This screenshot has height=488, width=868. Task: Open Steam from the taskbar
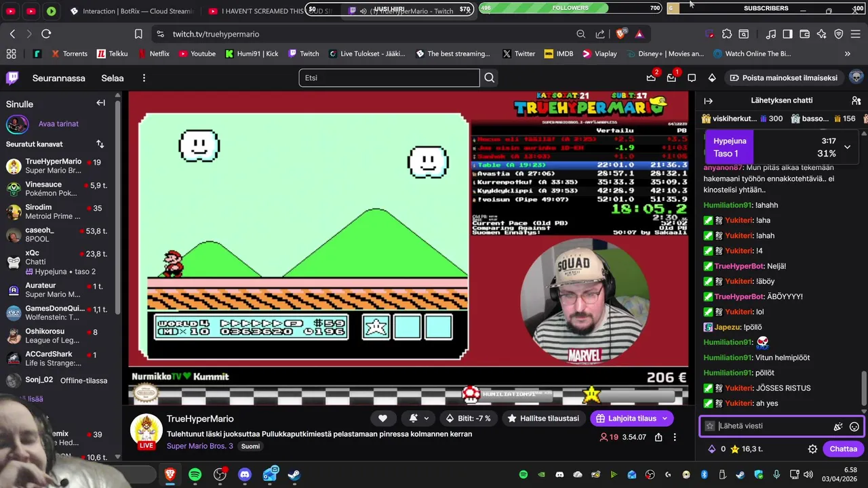pyautogui.click(x=294, y=474)
